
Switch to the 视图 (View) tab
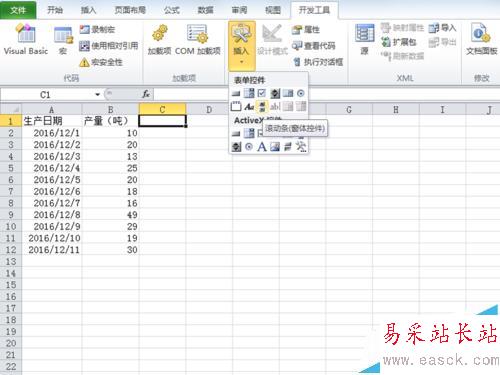pyautogui.click(x=273, y=10)
